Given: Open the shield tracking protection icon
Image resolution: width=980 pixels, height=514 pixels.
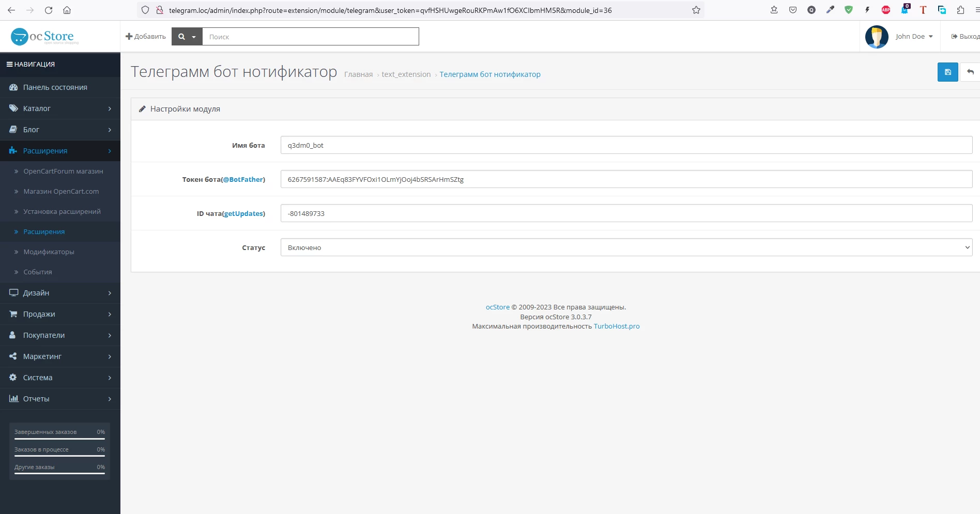Looking at the screenshot, I should 145,10.
